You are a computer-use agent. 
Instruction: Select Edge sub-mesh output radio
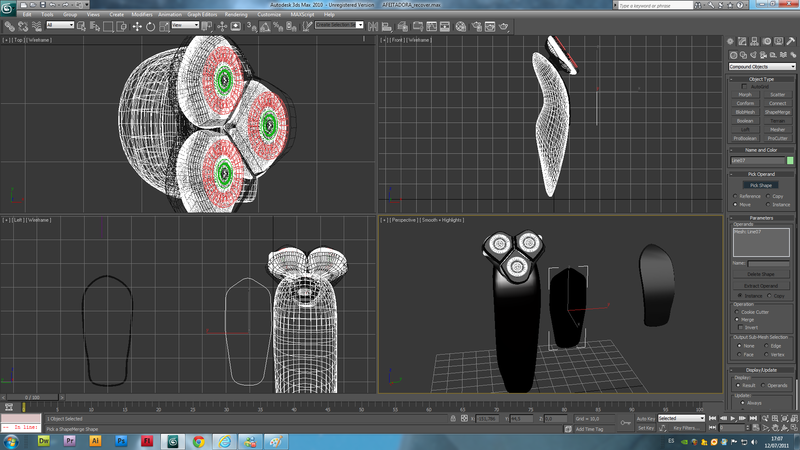click(766, 346)
